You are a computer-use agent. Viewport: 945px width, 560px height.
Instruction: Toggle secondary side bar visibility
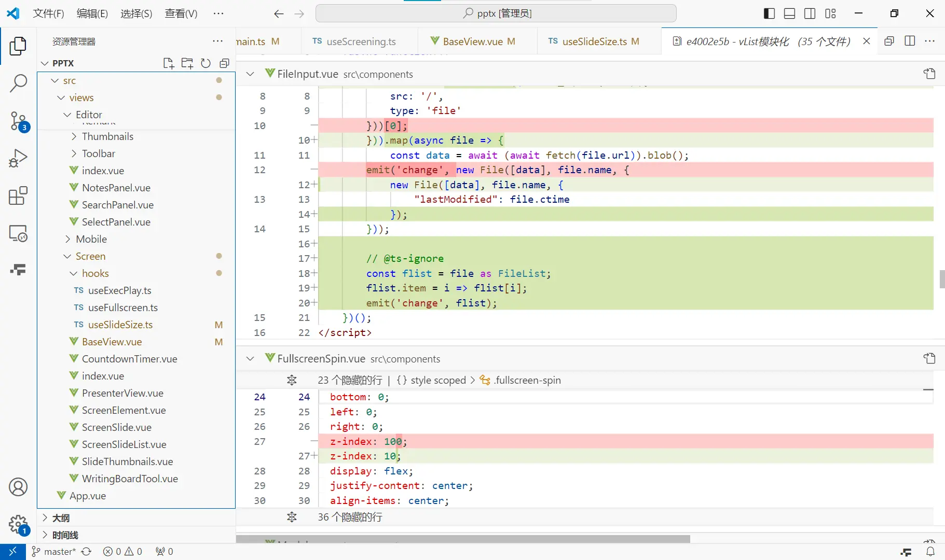(x=810, y=14)
